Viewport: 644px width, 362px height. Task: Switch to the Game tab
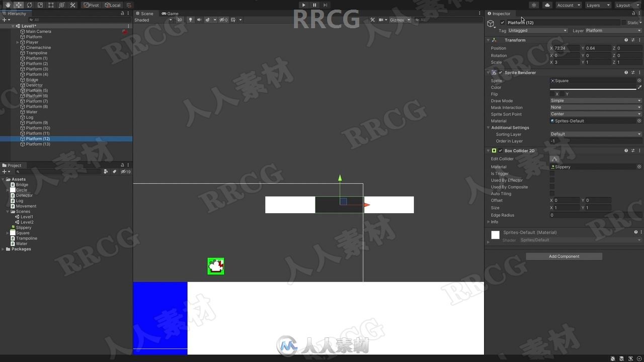coord(170,14)
